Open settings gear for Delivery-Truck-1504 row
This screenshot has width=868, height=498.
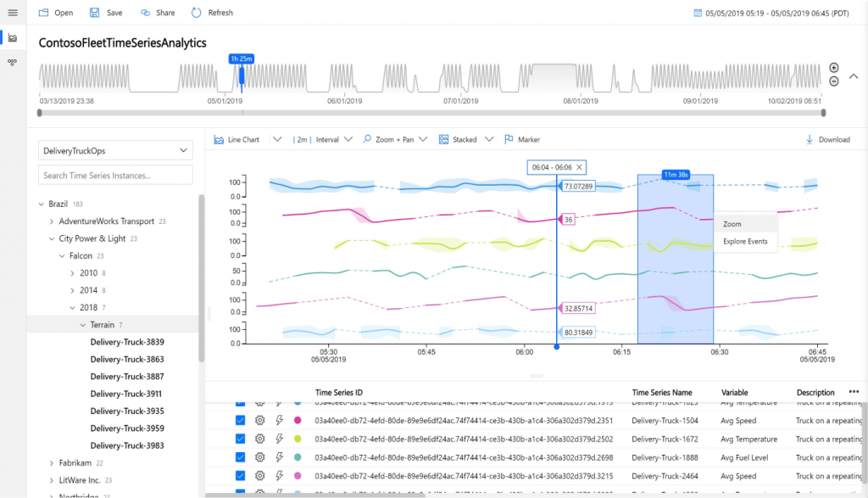[x=260, y=420]
